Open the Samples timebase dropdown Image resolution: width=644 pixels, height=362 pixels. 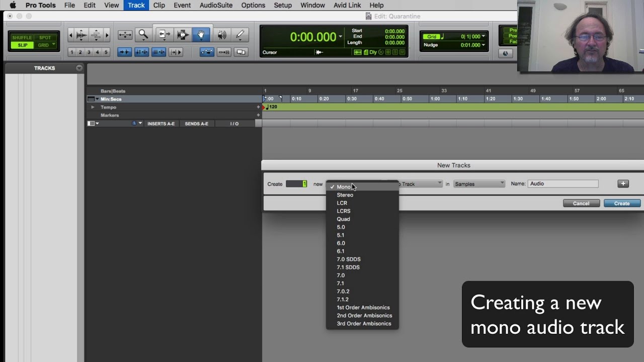pyautogui.click(x=479, y=184)
